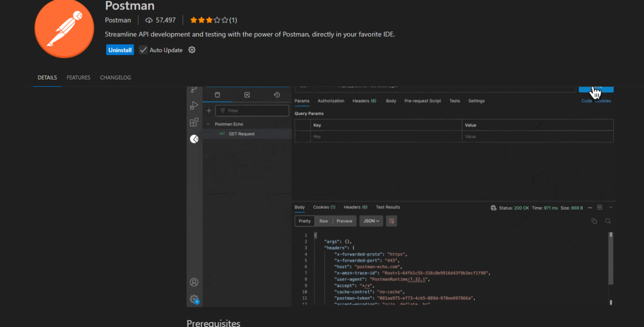This screenshot has height=327, width=644.
Task: Click the Code link
Action: click(x=587, y=101)
